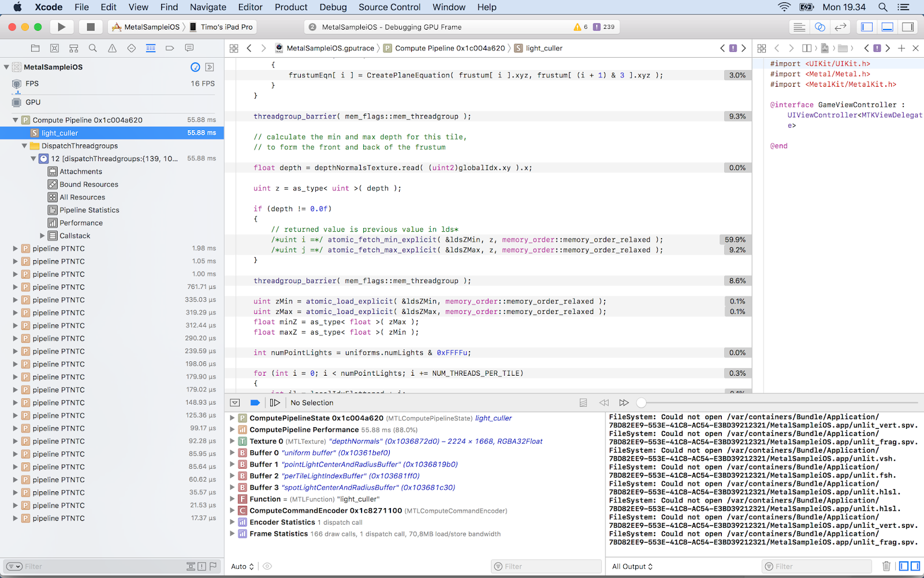Expand the Texture 0 depthNormals variable
Viewport: 924px width, 578px height.
tap(232, 441)
